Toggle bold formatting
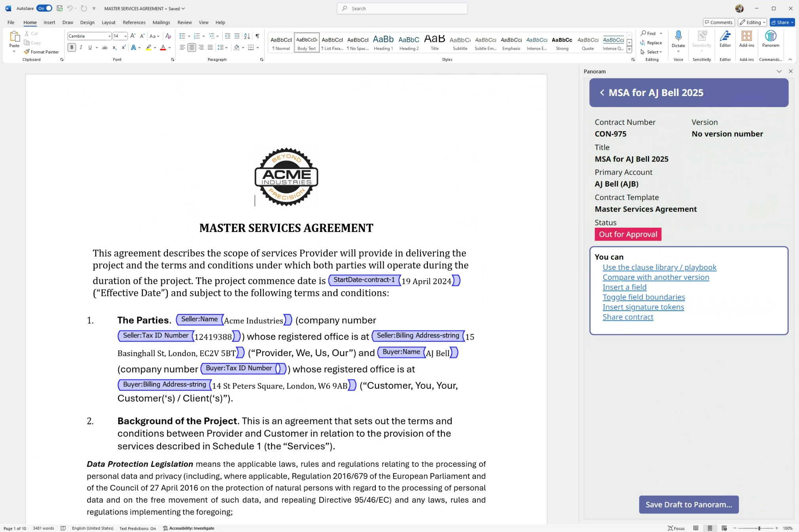 coord(72,47)
